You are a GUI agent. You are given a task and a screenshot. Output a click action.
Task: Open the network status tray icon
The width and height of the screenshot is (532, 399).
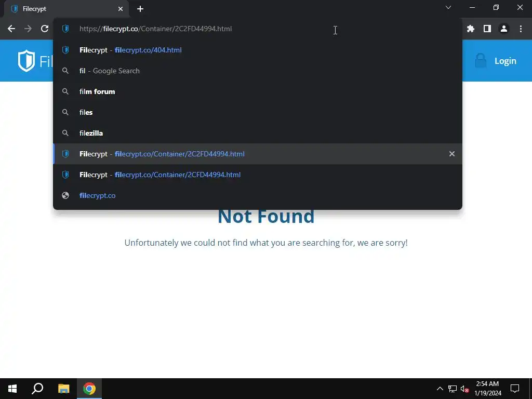[453, 389]
